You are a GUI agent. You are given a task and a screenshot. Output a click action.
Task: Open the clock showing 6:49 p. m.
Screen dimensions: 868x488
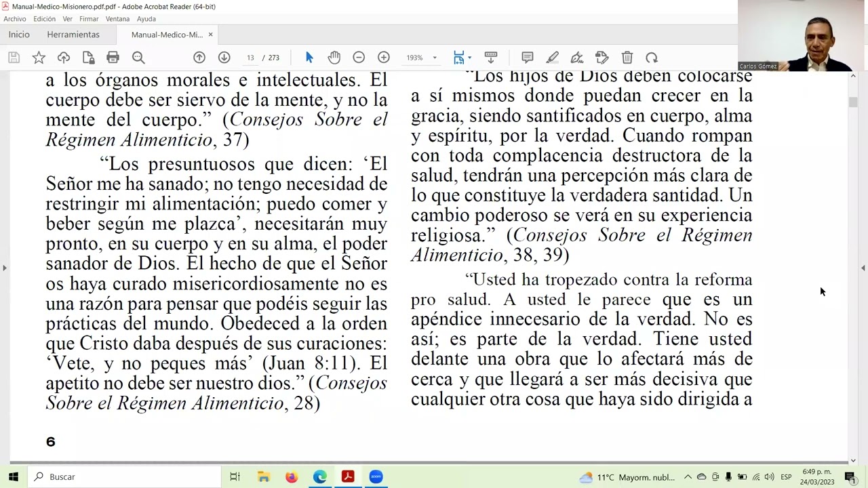(817, 477)
